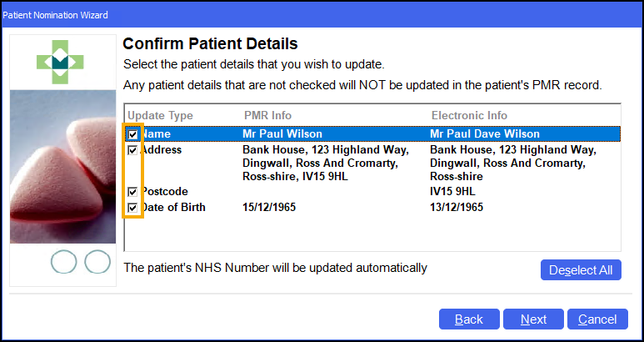This screenshot has height=342, width=644.
Task: Click the pink tablets image
Action: [62, 166]
